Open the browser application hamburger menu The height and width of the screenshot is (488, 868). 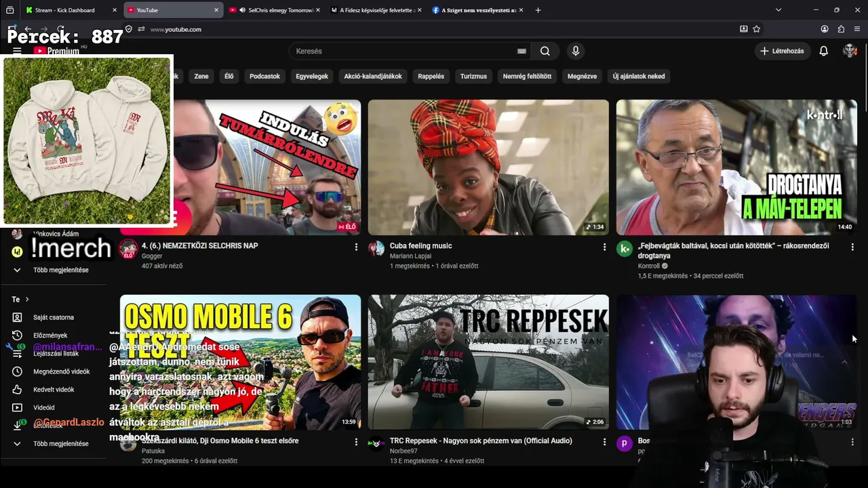point(857,29)
